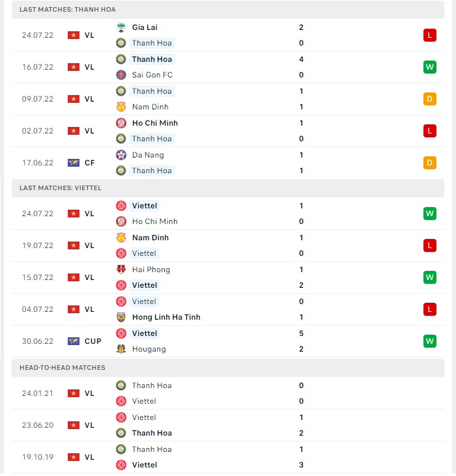The height and width of the screenshot is (476, 456).
Task: Click the Sai Gon FC team logo
Action: tap(121, 75)
